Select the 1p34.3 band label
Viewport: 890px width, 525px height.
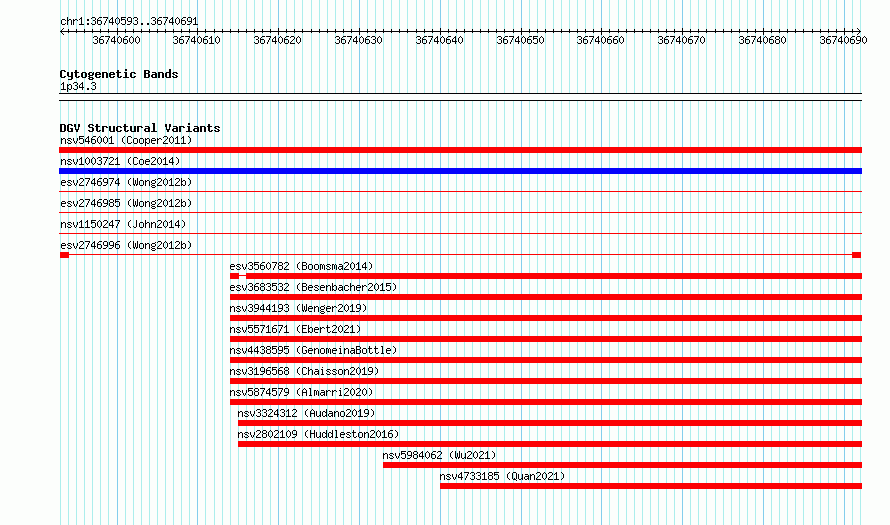tap(78, 87)
